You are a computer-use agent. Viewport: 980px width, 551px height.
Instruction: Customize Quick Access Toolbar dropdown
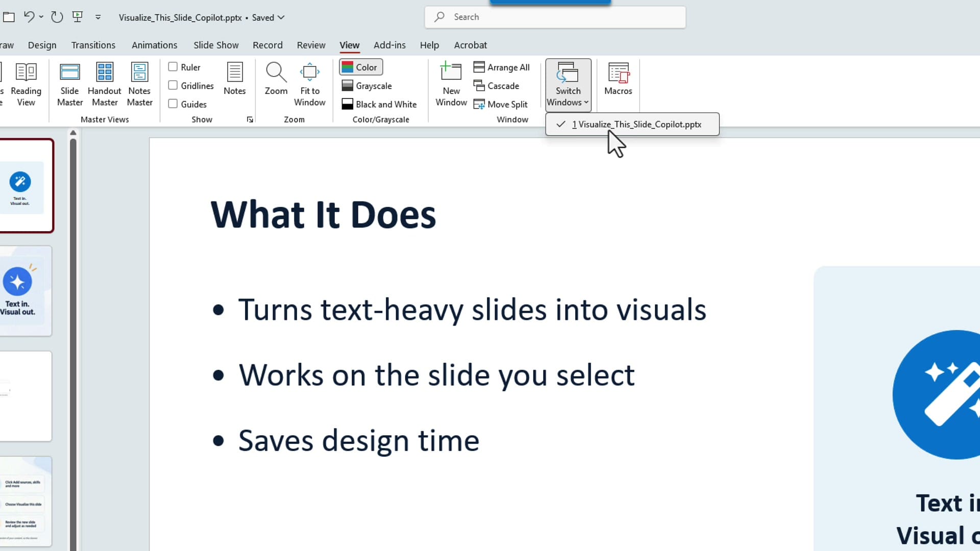pos(98,17)
